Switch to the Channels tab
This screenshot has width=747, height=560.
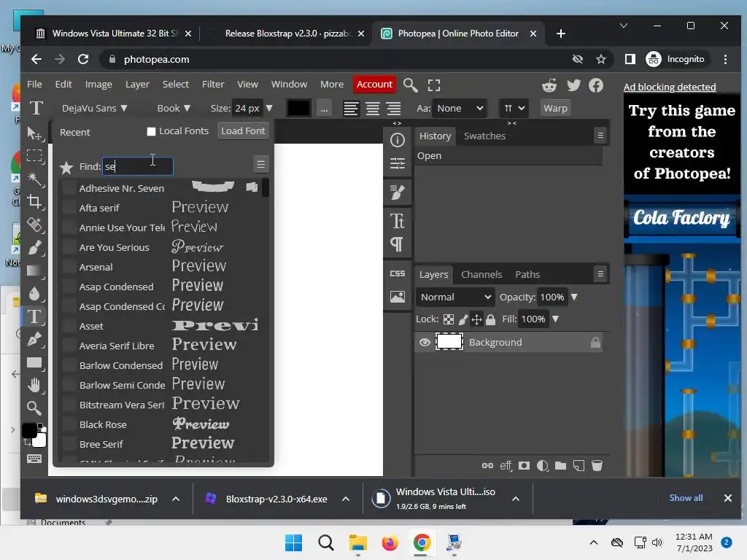coord(481,274)
